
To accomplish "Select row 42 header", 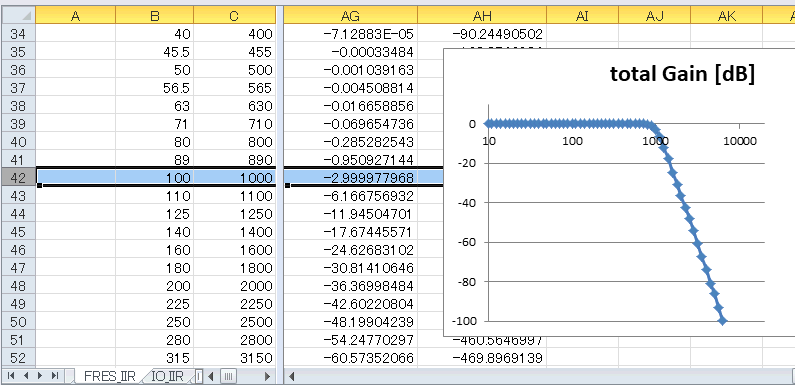I will click(19, 178).
